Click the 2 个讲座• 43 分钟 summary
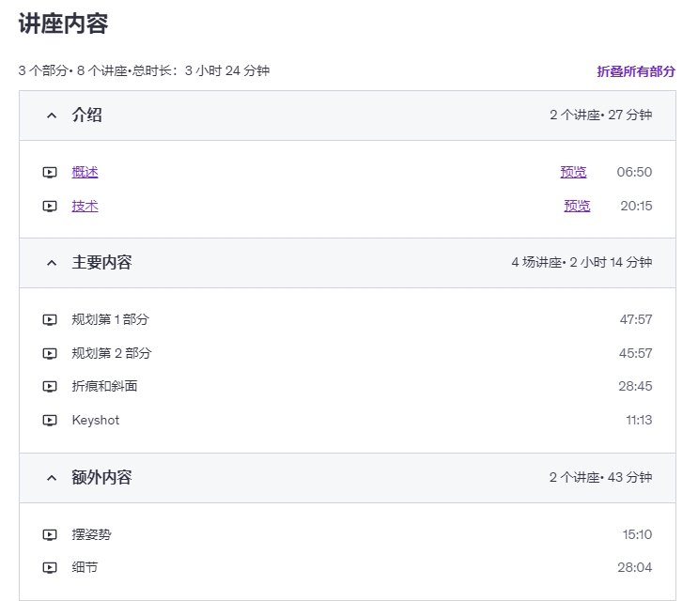 (x=601, y=478)
